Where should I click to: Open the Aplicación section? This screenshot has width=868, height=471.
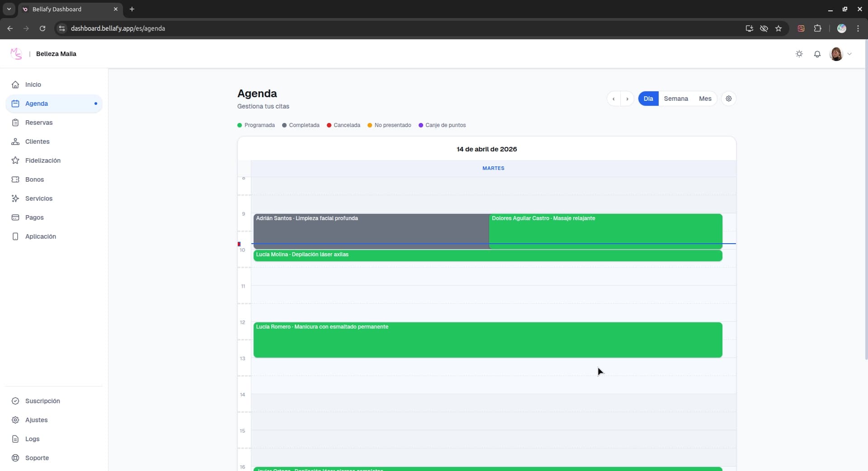pos(40,236)
